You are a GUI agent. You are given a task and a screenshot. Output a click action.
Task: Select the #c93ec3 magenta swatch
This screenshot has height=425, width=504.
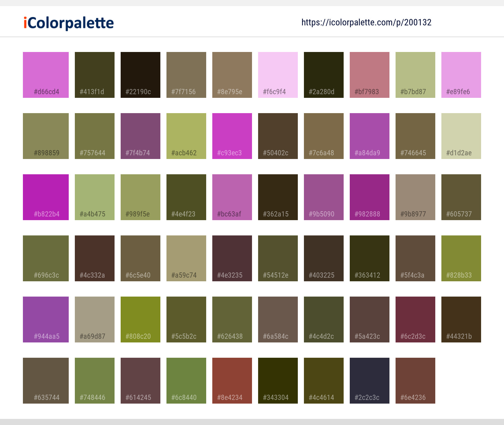(232, 136)
